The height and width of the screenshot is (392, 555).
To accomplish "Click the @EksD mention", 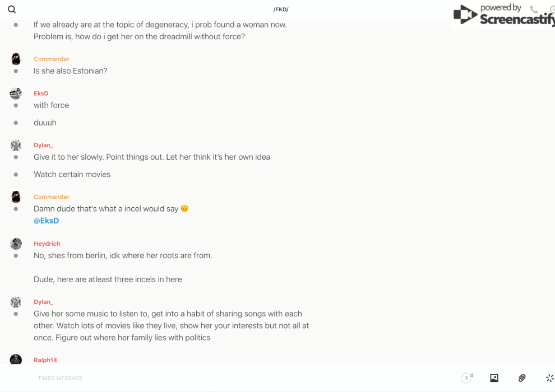I will 47,221.
